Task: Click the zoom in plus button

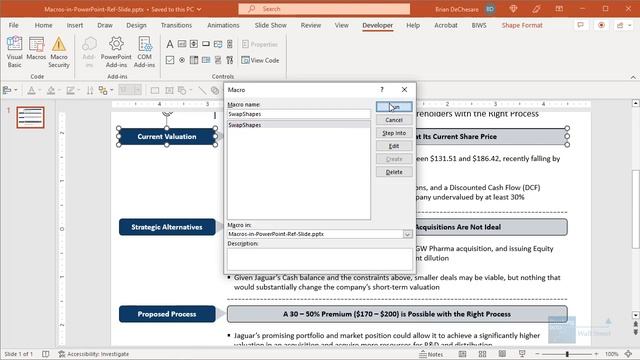Action: click(596, 354)
